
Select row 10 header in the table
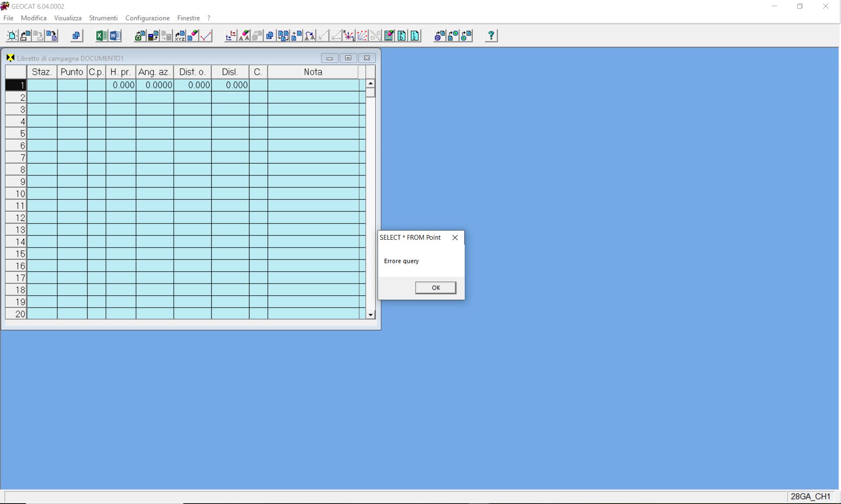[16, 194]
